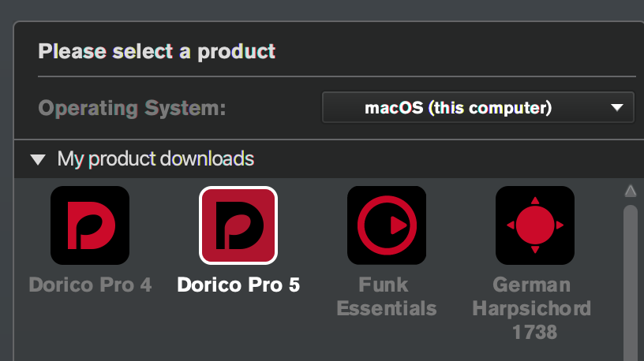This screenshot has height=361, width=644.
Task: Choose the Funk Essentials play-circle icon
Action: pyautogui.click(x=387, y=225)
